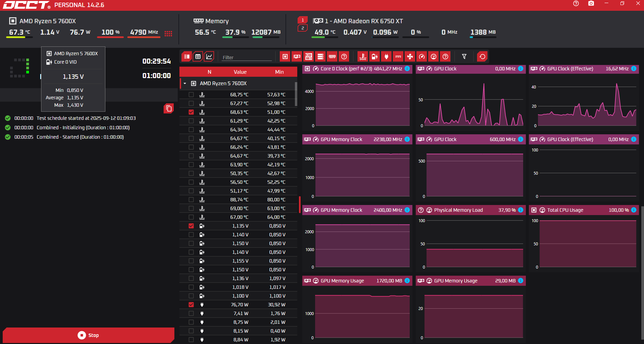This screenshot has width=644, height=344.
Task: Copy the test log to clipboard
Action: [169, 108]
